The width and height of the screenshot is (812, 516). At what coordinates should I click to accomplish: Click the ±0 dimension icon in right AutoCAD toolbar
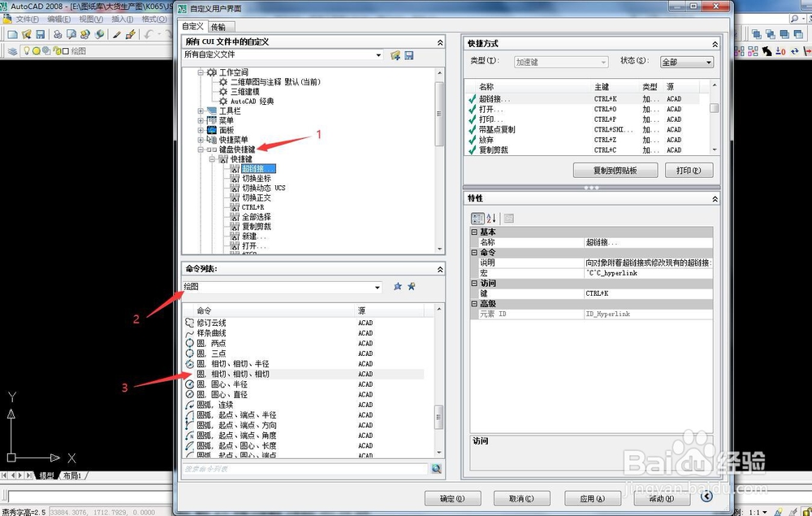(780, 50)
